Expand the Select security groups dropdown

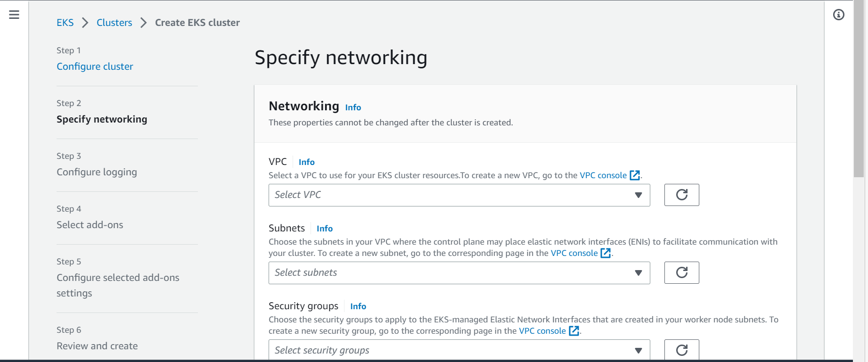[x=459, y=350]
